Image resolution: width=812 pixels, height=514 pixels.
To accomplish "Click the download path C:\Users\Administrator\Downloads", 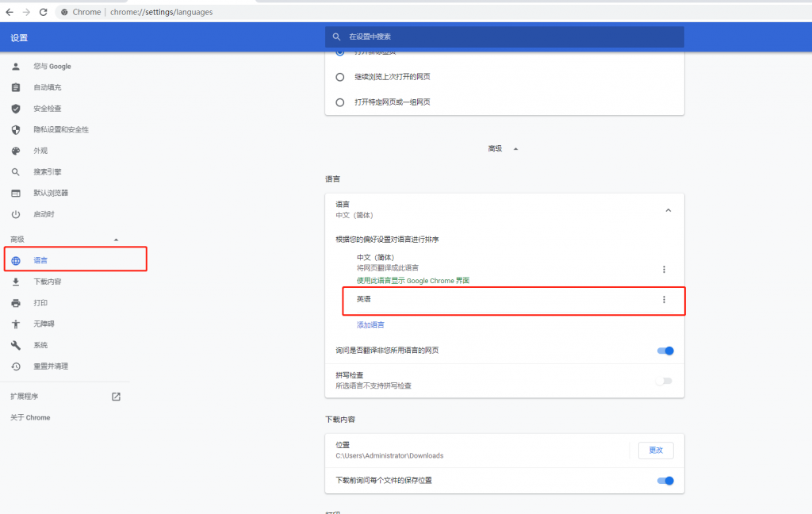I will 389,456.
